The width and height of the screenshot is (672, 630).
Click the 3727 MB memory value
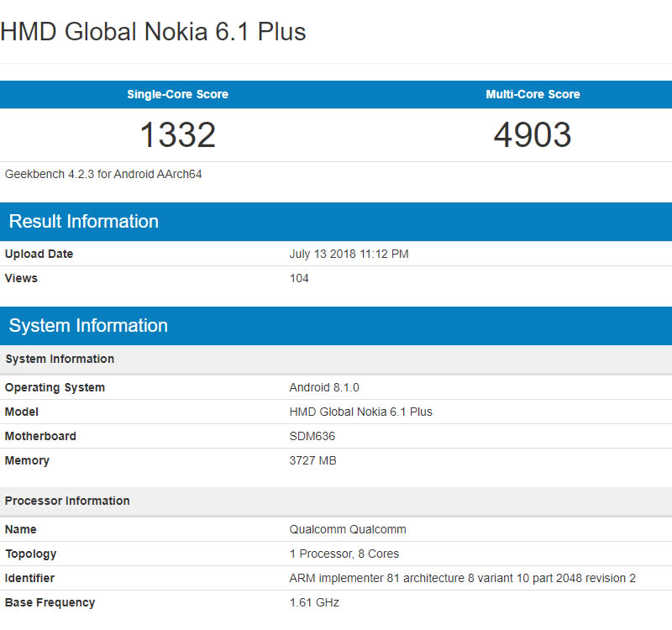click(x=312, y=460)
